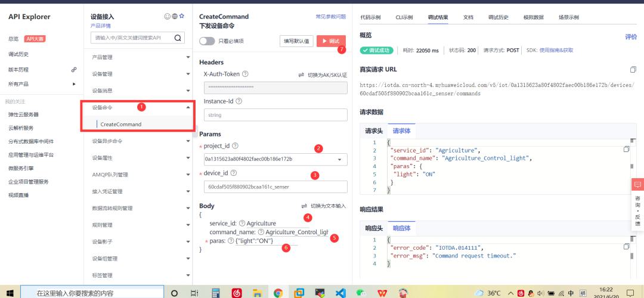Open Windows notification center icon
Image resolution: width=644 pixels, height=298 pixels.
tap(631, 293)
